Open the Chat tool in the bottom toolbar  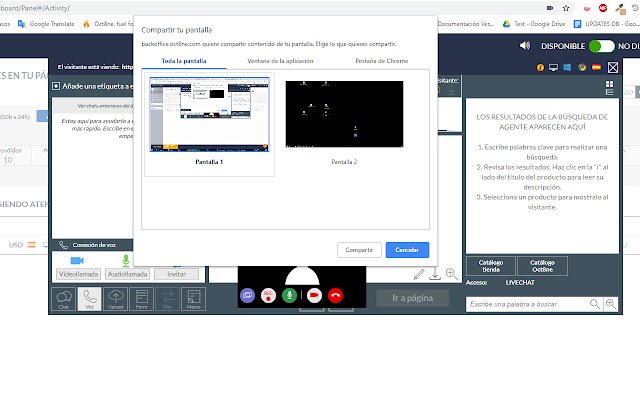coord(64,299)
